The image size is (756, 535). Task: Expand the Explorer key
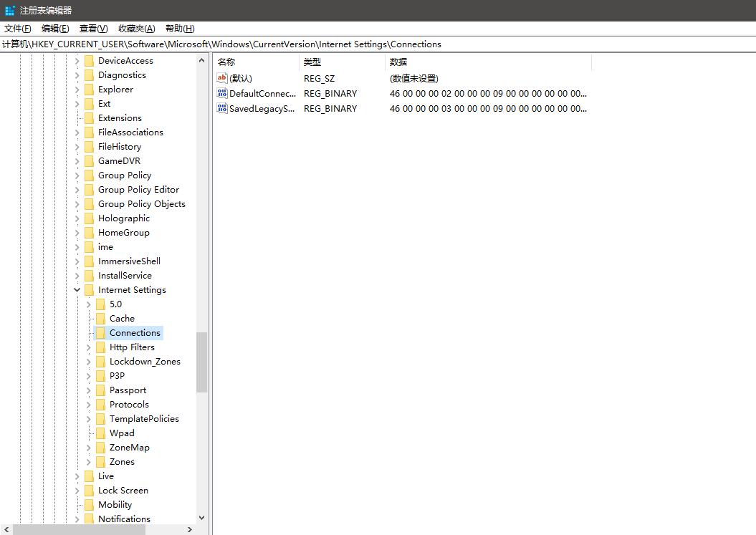[x=77, y=90]
